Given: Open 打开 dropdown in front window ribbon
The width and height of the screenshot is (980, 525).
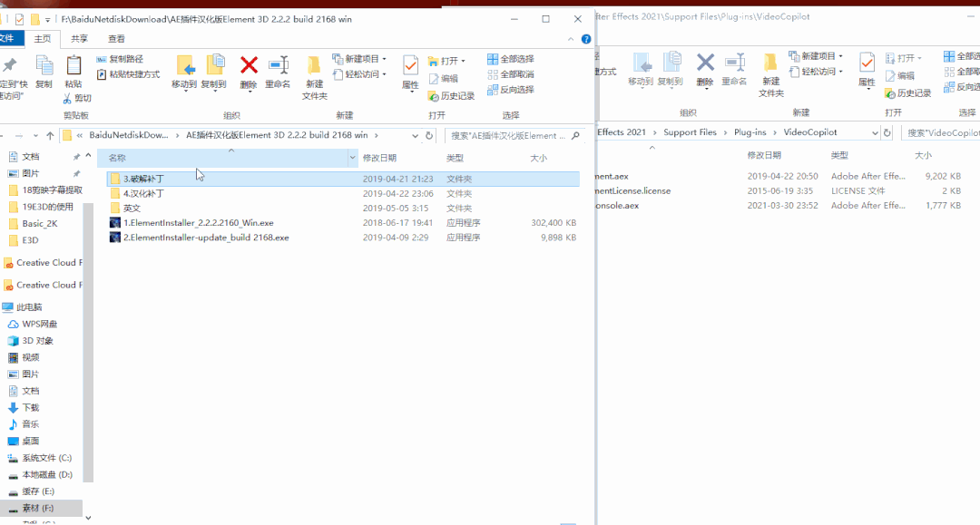Looking at the screenshot, I should pyautogui.click(x=446, y=61).
